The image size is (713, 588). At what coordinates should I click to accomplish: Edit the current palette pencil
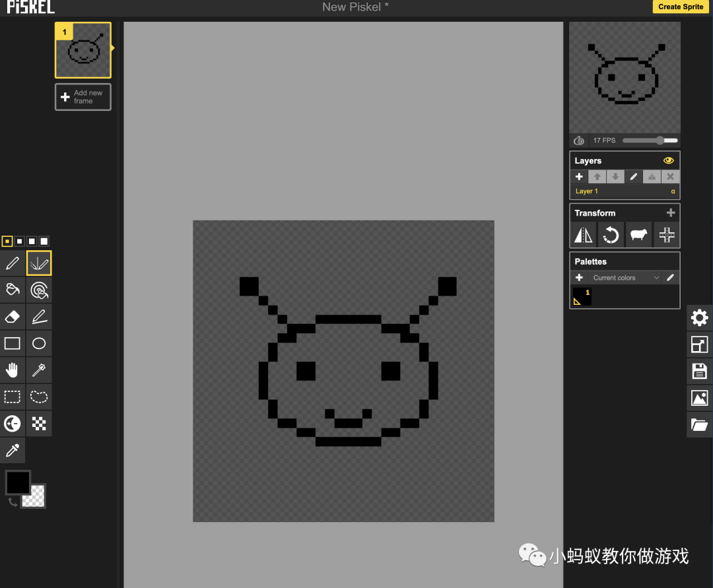coord(670,278)
